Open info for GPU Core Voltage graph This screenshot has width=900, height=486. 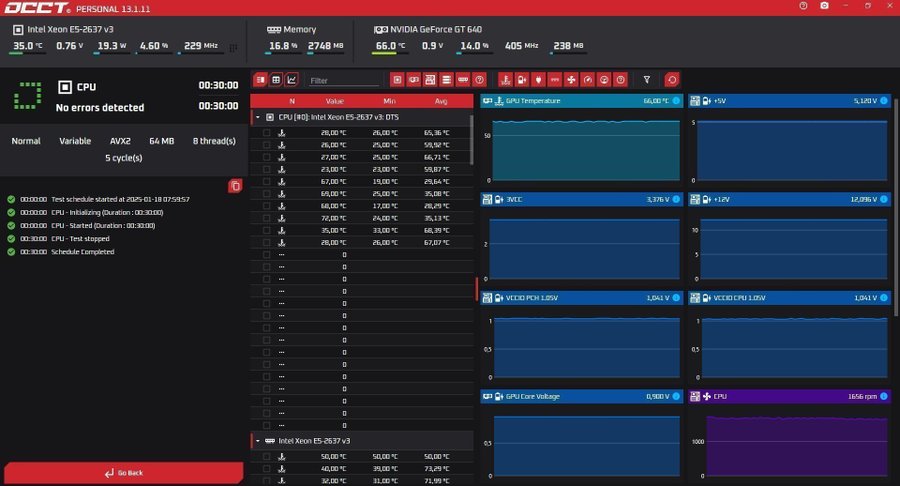(x=676, y=396)
